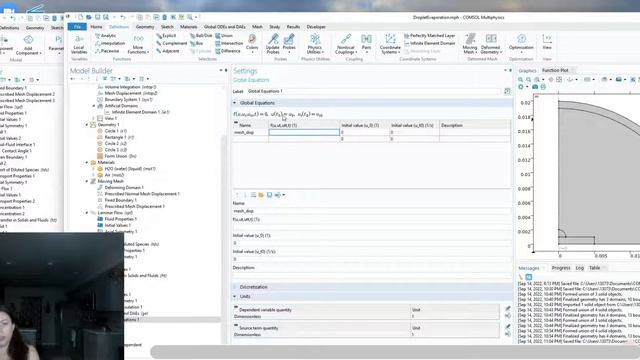This screenshot has width=640, height=360.
Task: Open Local Variables in the ribbon
Action: click(x=79, y=44)
